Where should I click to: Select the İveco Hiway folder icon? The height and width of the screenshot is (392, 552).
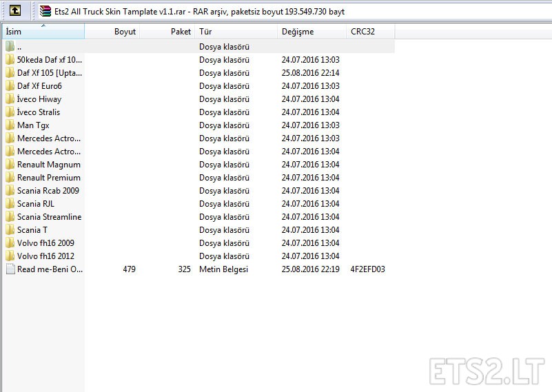(10, 99)
